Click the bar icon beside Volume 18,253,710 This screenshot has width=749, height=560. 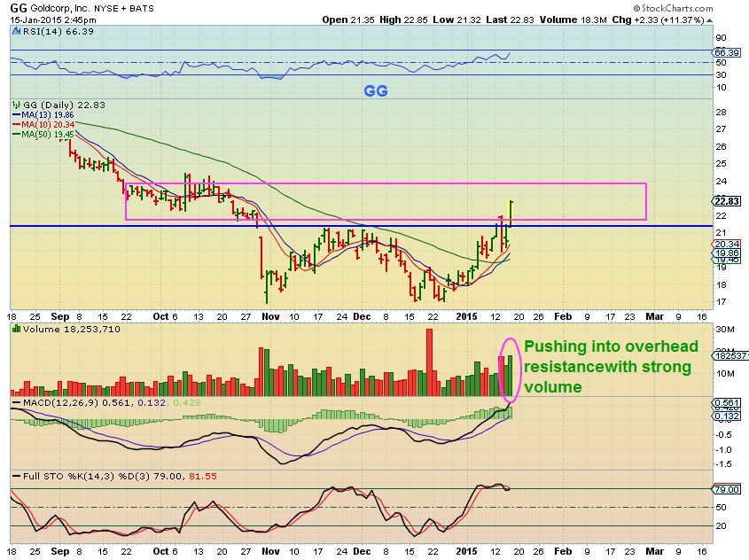click(17, 329)
